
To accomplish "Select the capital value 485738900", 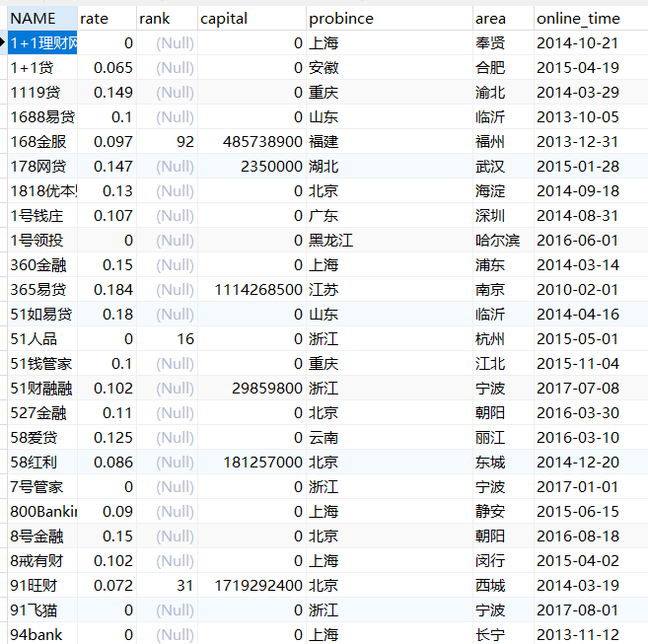I will (x=262, y=142).
